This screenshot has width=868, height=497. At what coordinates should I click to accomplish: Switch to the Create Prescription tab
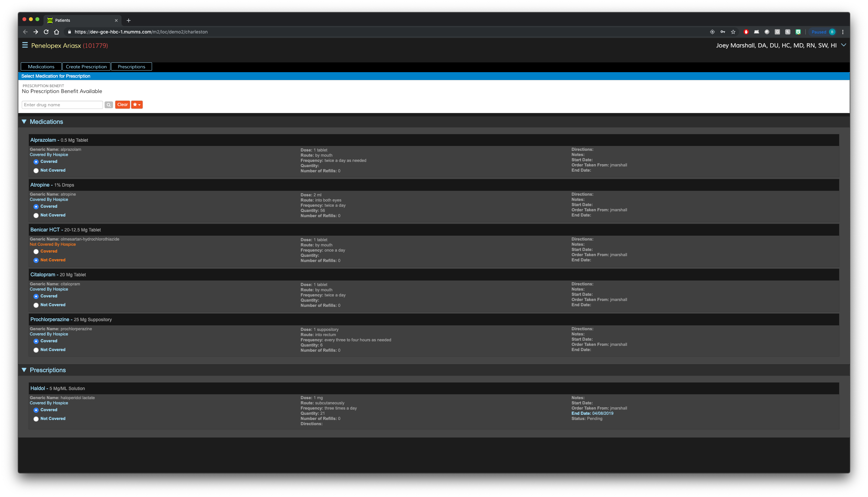coord(86,67)
